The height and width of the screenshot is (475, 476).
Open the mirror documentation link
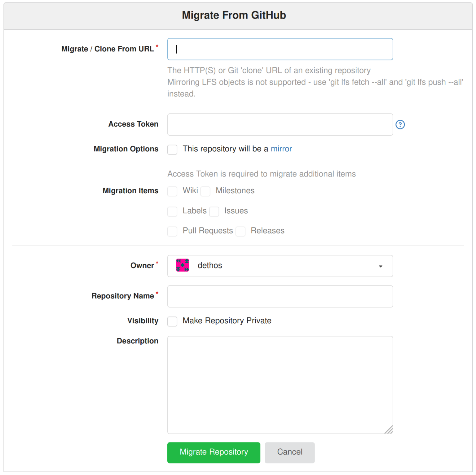coord(281,149)
